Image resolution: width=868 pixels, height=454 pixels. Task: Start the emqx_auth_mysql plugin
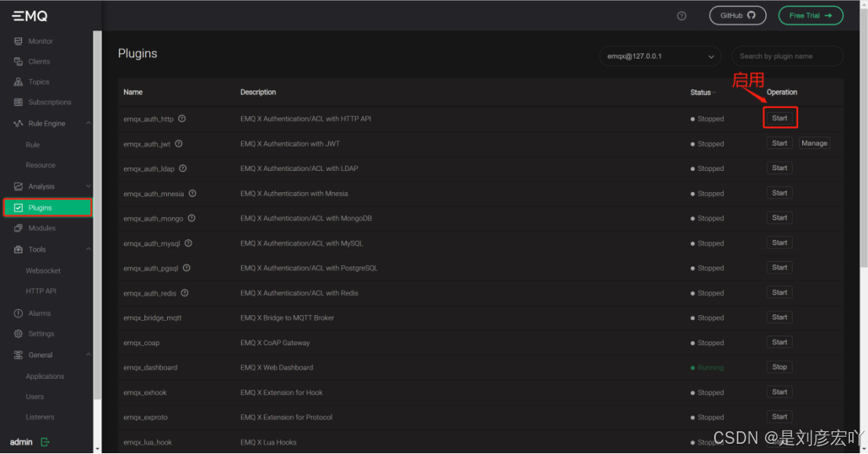click(x=779, y=243)
